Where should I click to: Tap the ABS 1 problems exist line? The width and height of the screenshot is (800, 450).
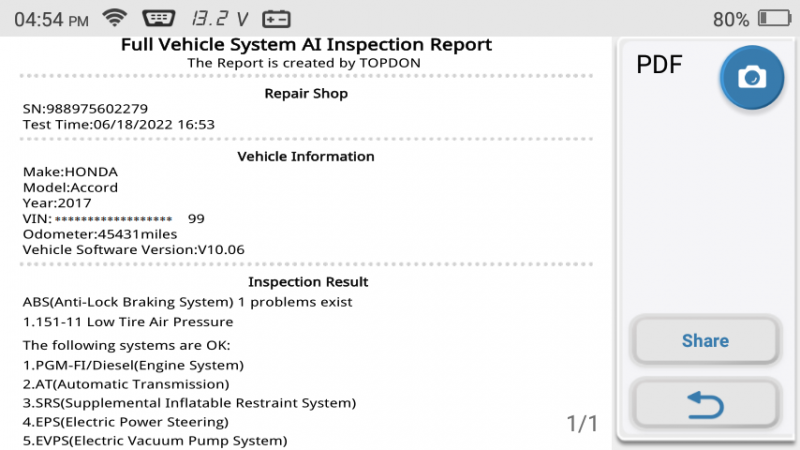pyautogui.click(x=187, y=302)
